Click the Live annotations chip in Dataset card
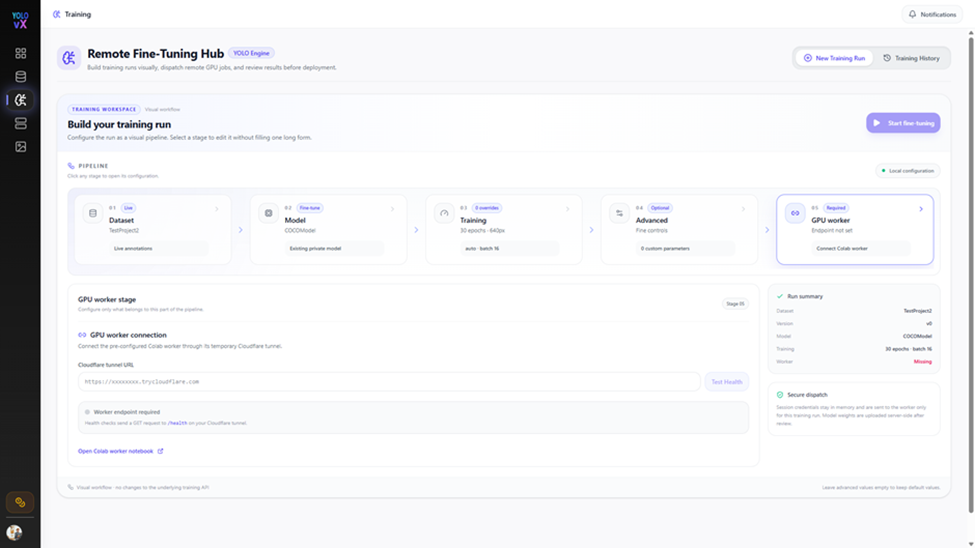The image size is (975, 548). click(x=159, y=248)
